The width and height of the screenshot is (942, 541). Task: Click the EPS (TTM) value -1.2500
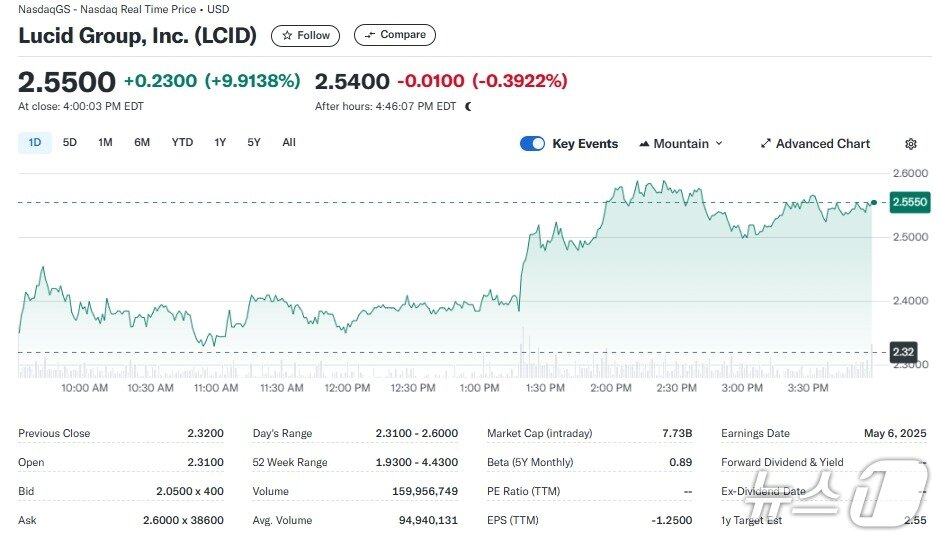coord(672,520)
